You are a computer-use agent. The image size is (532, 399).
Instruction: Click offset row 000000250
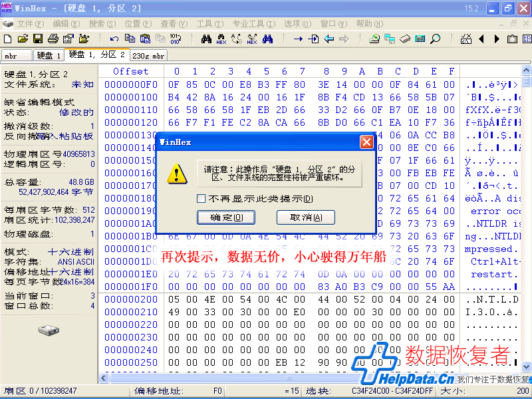point(131,362)
